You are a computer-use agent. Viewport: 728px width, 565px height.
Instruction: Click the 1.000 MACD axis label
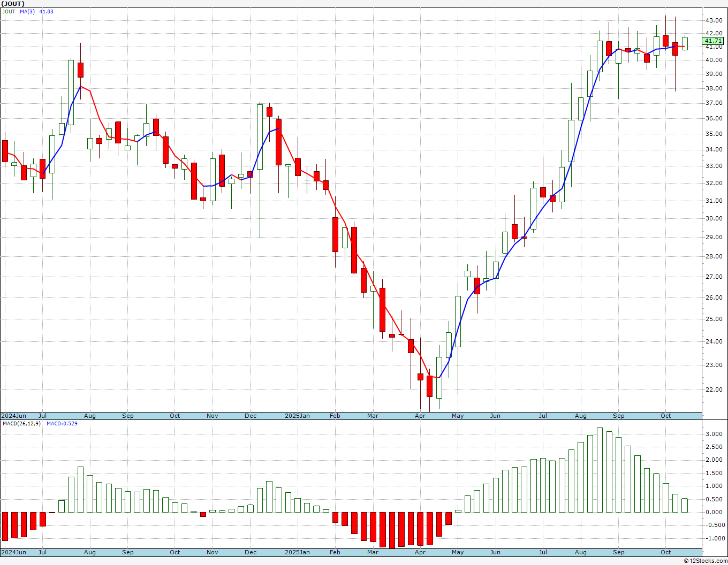(714, 486)
